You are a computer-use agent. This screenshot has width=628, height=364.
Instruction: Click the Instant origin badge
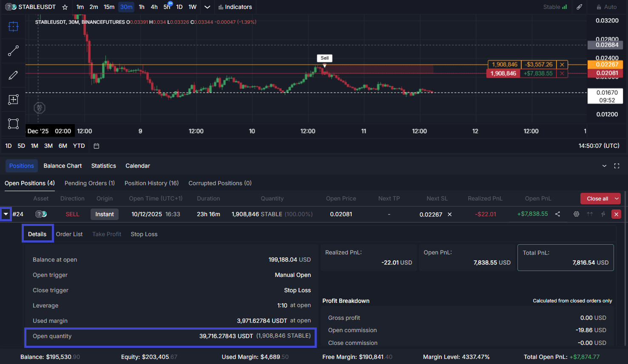[x=105, y=214]
